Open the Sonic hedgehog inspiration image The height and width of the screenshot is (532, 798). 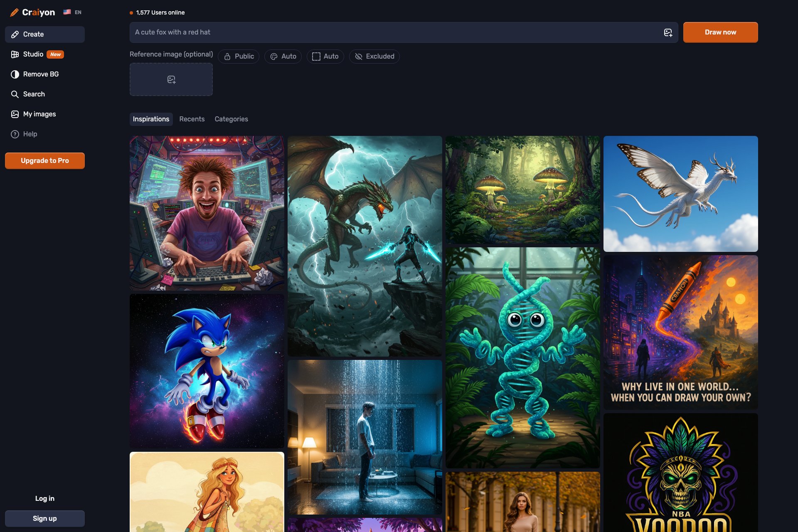tap(207, 371)
